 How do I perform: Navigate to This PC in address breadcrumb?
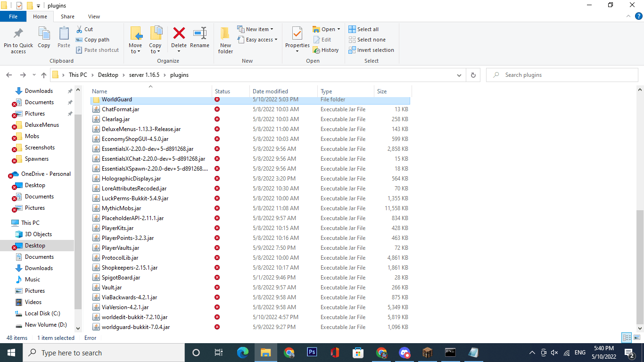click(x=78, y=75)
